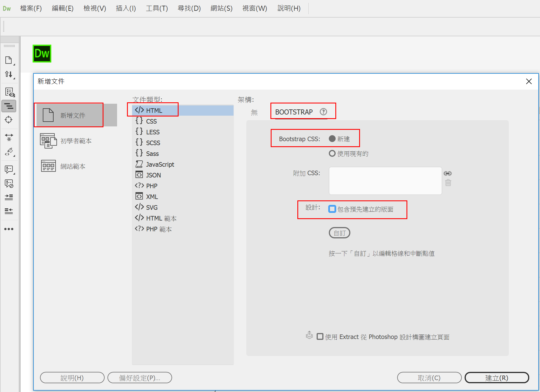This screenshot has width=540, height=392.
Task: Open the 檢視(V) menu
Action: (95, 9)
